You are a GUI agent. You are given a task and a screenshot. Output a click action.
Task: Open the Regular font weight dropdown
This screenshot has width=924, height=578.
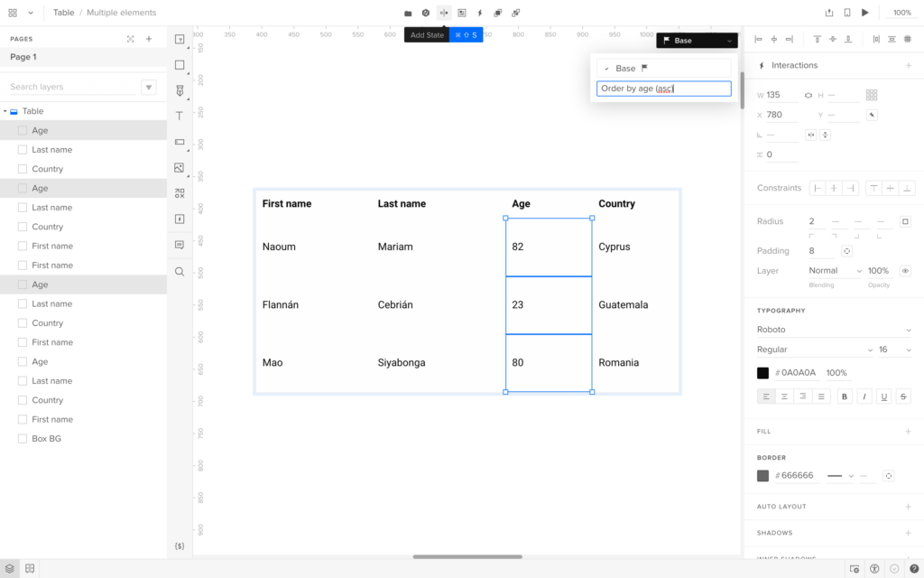coord(815,350)
